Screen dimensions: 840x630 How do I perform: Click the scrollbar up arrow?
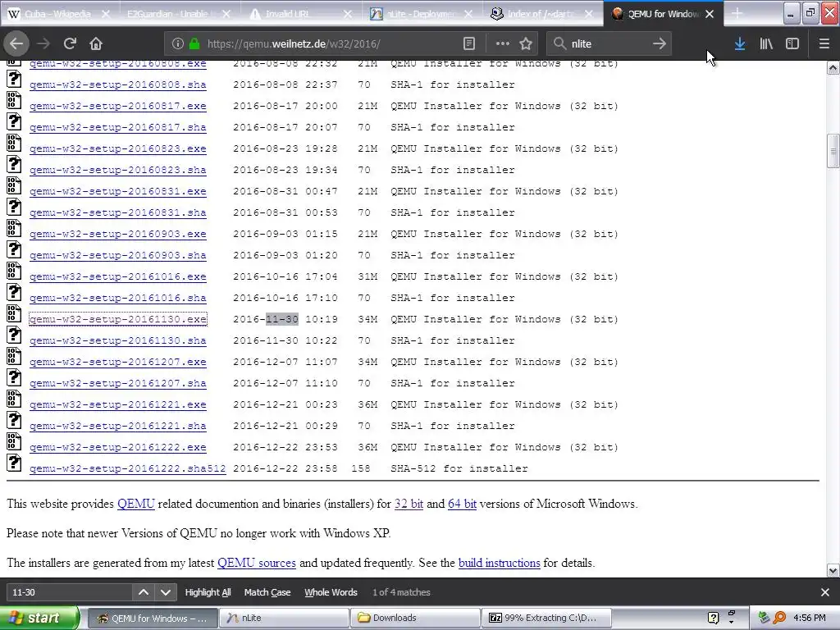(x=833, y=67)
